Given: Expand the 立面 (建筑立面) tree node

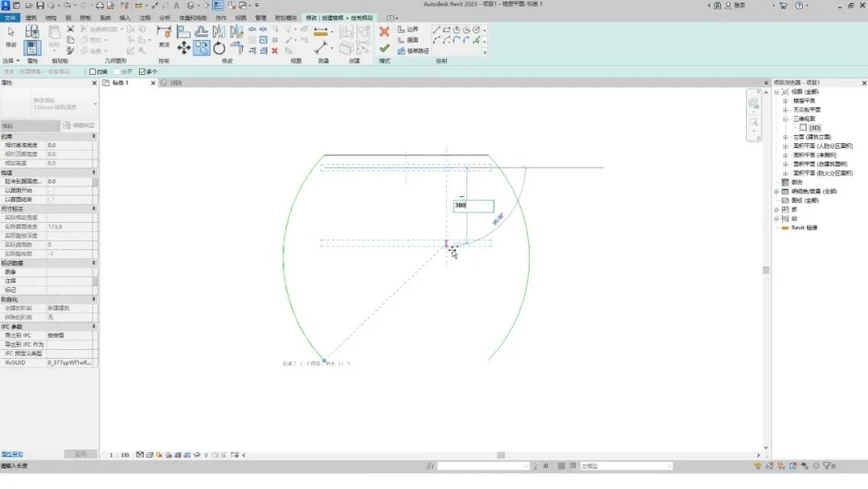Looking at the screenshot, I should pyautogui.click(x=785, y=137).
